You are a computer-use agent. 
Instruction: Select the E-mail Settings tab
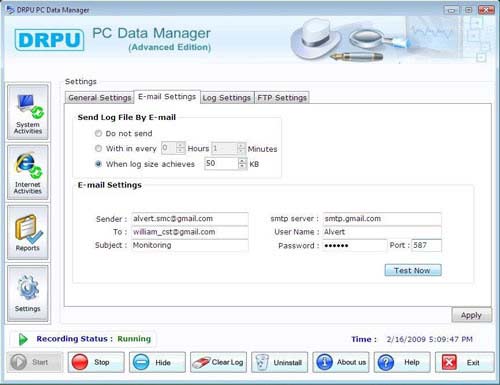tap(167, 97)
